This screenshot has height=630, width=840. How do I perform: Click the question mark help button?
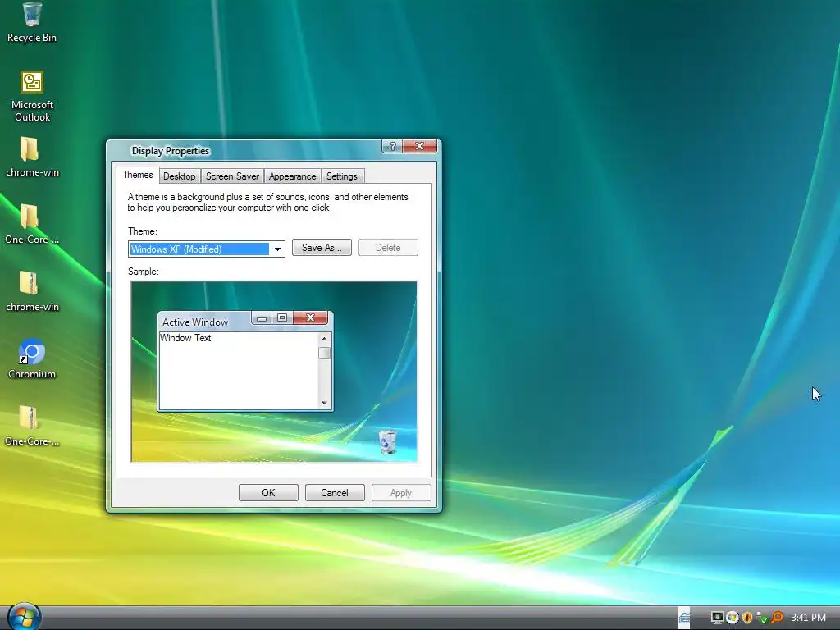click(392, 146)
